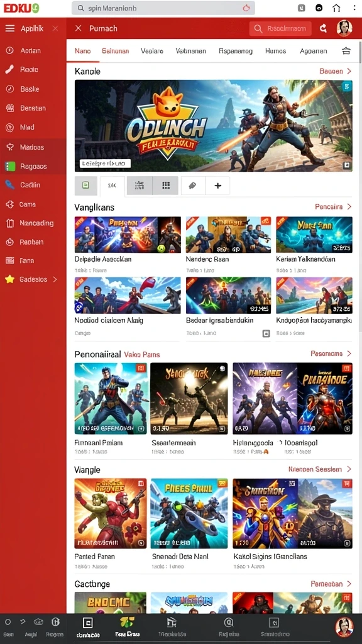Expand the Gadesios starred item chevron
Screen dimensions: 362x644
[55, 279]
